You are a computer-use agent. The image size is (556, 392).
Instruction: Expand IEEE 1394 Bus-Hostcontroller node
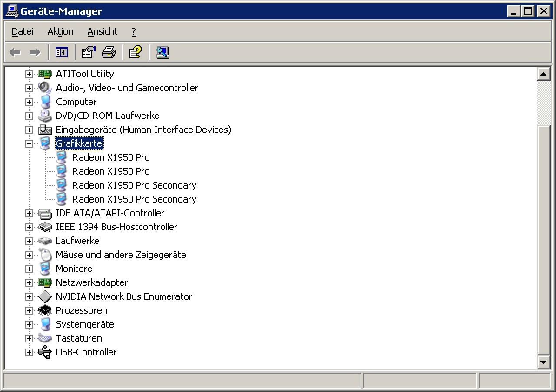click(29, 227)
